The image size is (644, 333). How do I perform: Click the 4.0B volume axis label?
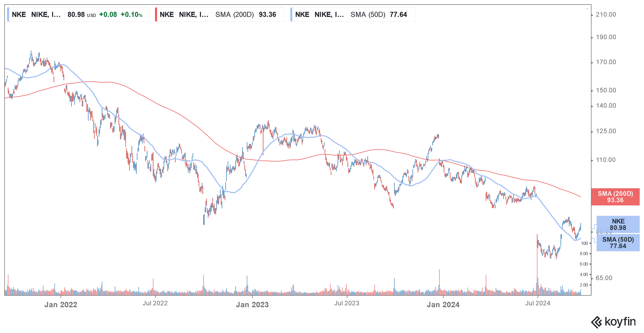[x=584, y=274]
